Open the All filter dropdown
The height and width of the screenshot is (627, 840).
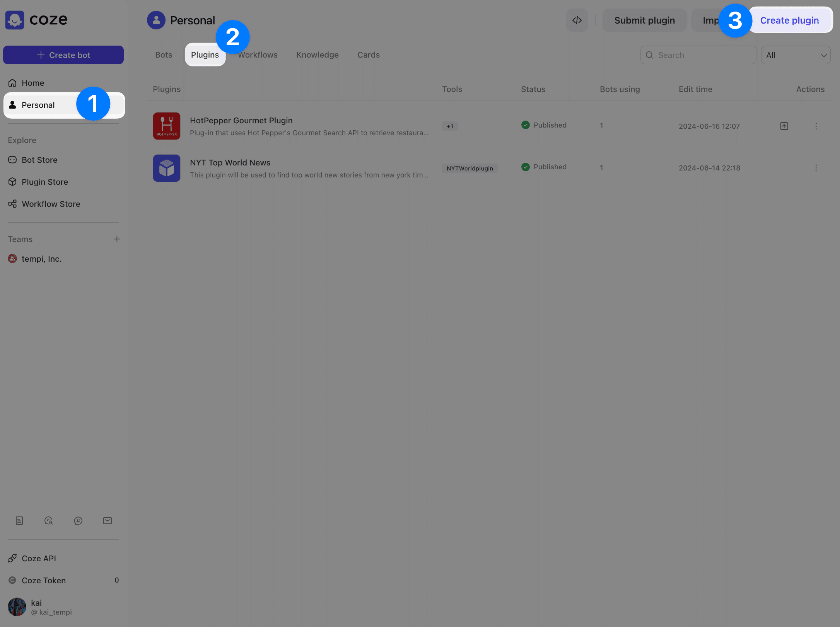coord(796,55)
